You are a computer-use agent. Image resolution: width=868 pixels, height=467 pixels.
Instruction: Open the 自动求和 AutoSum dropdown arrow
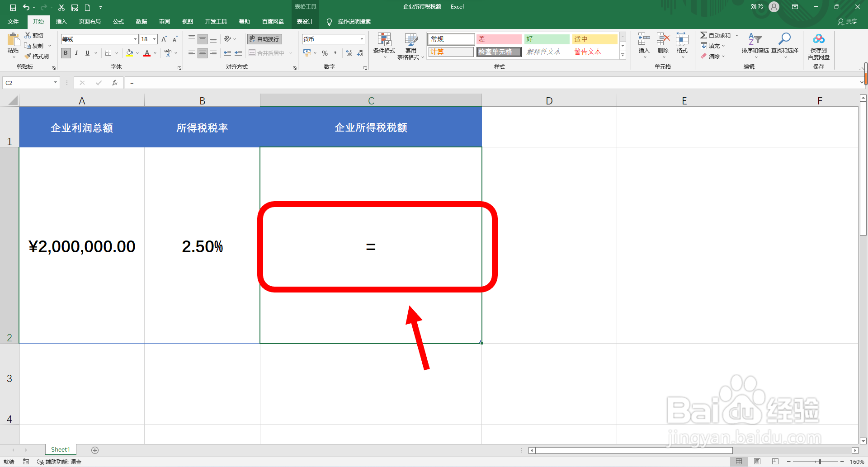coord(737,35)
